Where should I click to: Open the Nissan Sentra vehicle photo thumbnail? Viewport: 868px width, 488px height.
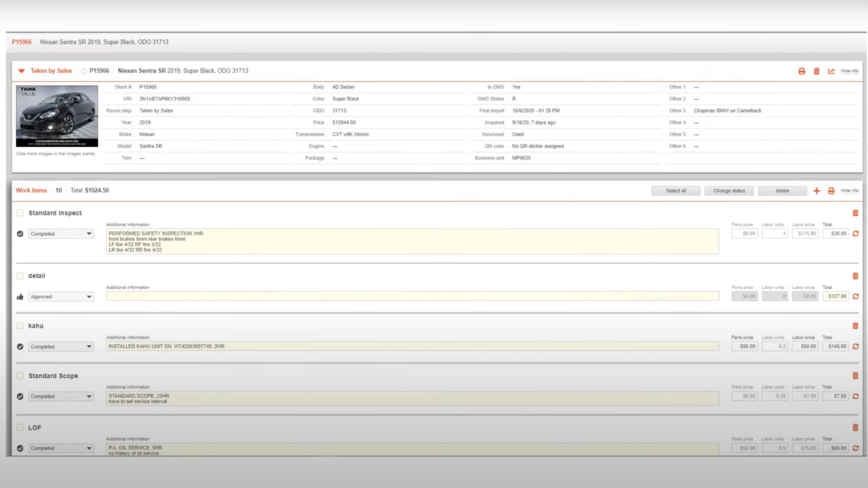[x=57, y=116]
